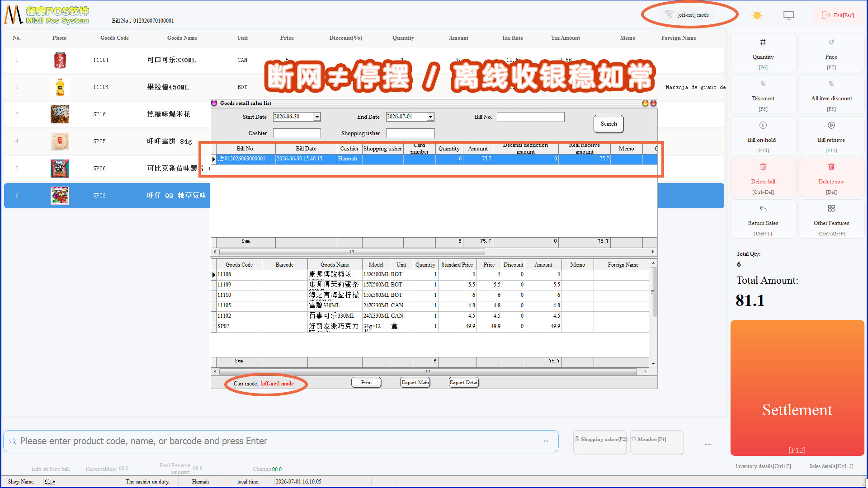
Task: Select the orange juice 450ML product photo
Action: coord(60,87)
